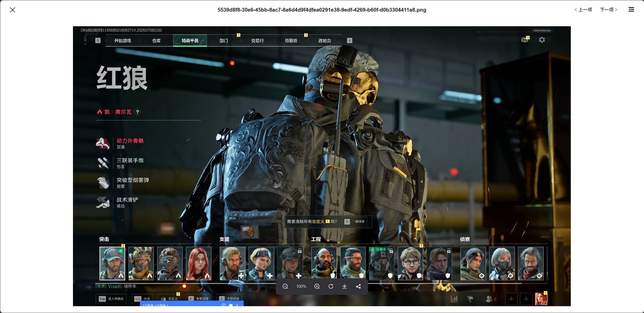Select the 三联装手炮 skill icon
644x313 pixels.
(x=103, y=163)
